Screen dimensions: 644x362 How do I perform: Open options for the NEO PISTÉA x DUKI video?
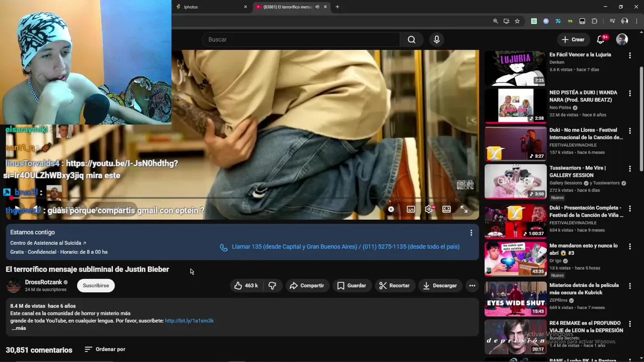629,94
